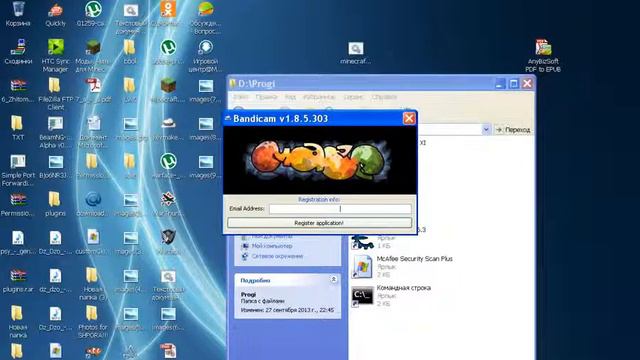Click the graffiti banner in Bandicam dialog

click(320, 160)
